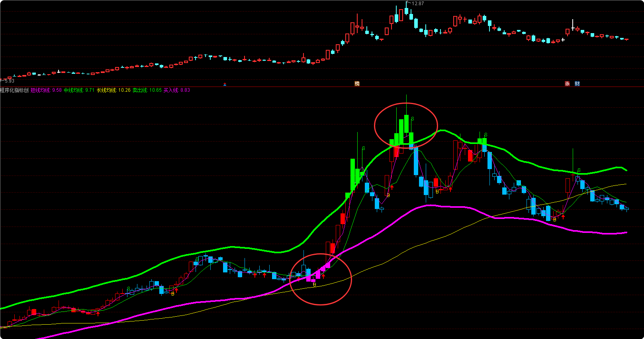Open the 程序化指标创 indicator name label
This screenshot has width=644, height=339.
[x=14, y=91]
